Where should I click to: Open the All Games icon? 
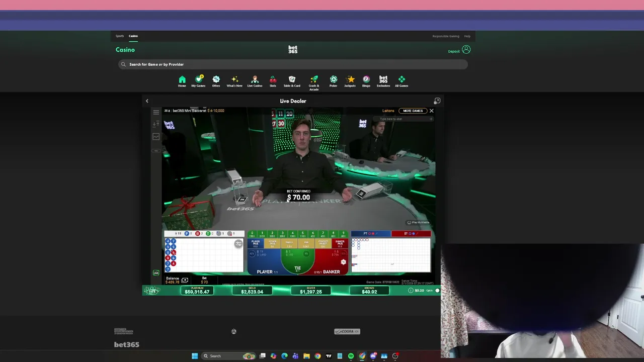coord(401,81)
